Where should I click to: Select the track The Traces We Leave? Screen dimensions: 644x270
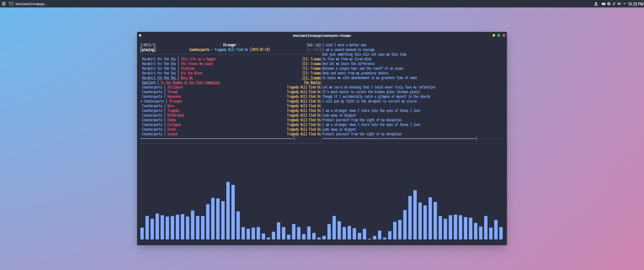tap(197, 64)
